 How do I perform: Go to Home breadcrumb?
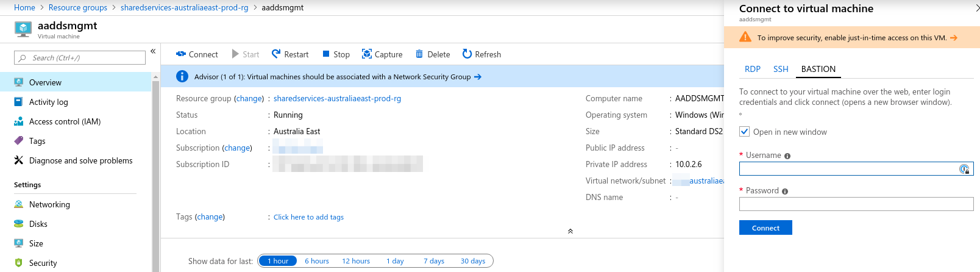[24, 7]
